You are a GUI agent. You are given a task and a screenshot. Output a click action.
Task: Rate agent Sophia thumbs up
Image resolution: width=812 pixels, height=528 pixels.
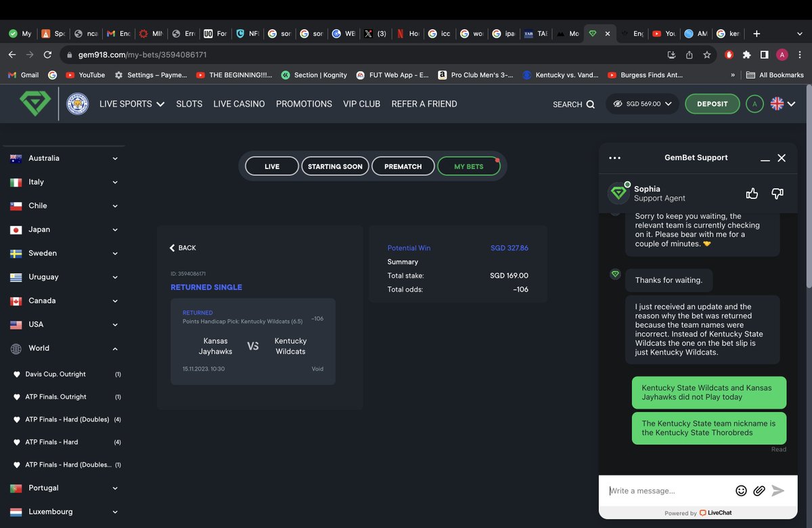click(x=752, y=194)
